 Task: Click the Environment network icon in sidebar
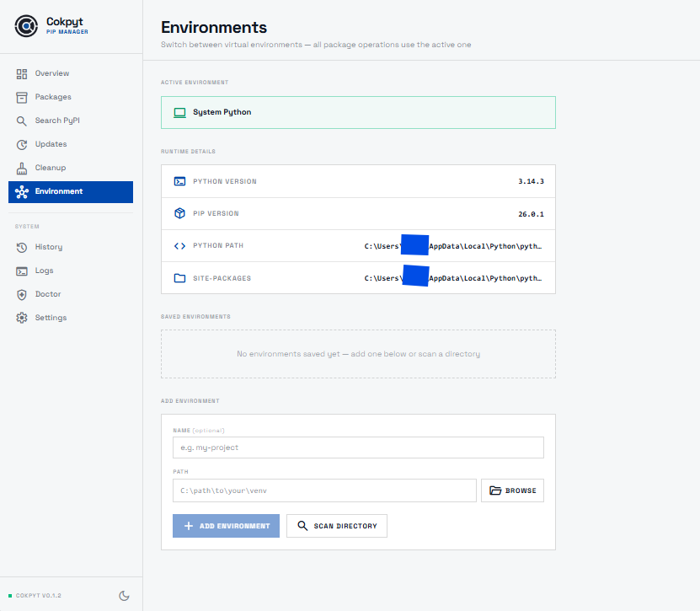pyautogui.click(x=22, y=191)
